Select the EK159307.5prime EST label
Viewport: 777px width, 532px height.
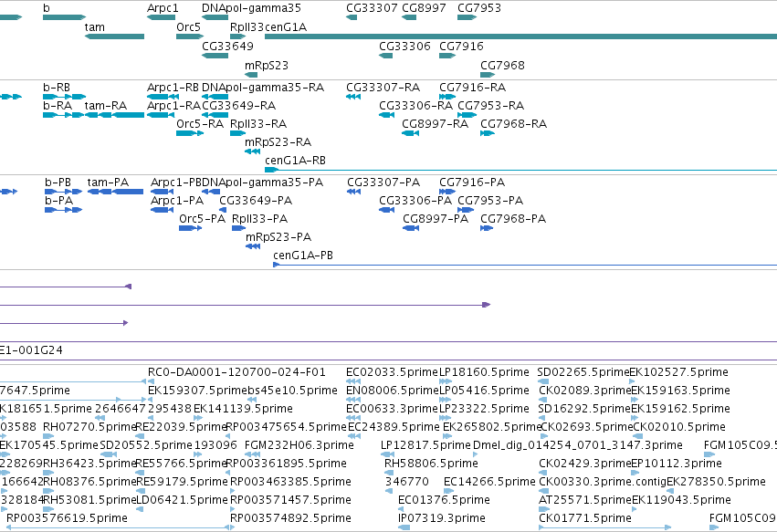(198, 391)
